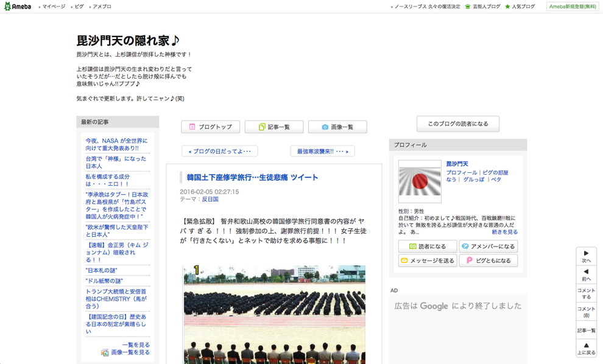
Task: Open the 人気ブログ link
Action: pos(523,7)
